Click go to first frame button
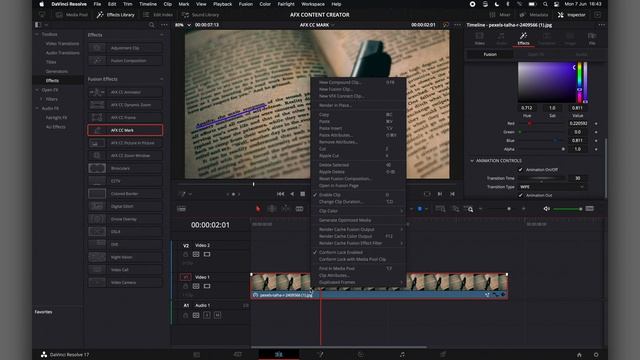Viewport: 640px width, 360px height. click(280, 194)
